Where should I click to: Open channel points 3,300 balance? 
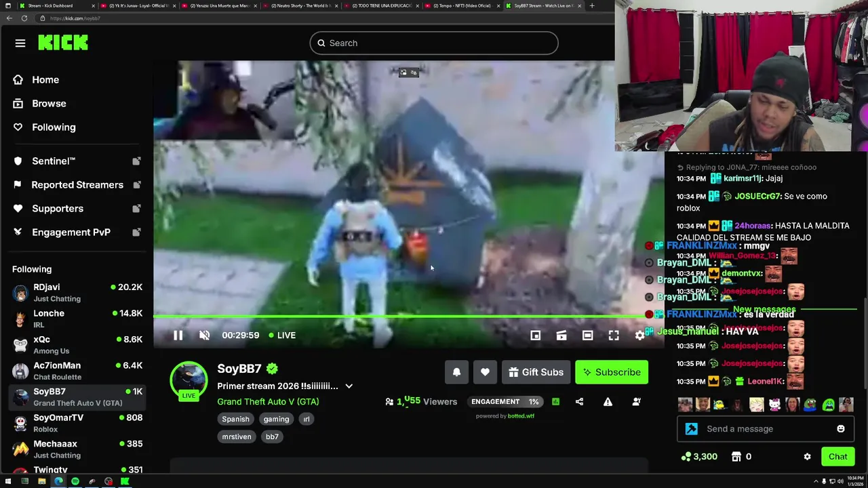click(x=699, y=457)
